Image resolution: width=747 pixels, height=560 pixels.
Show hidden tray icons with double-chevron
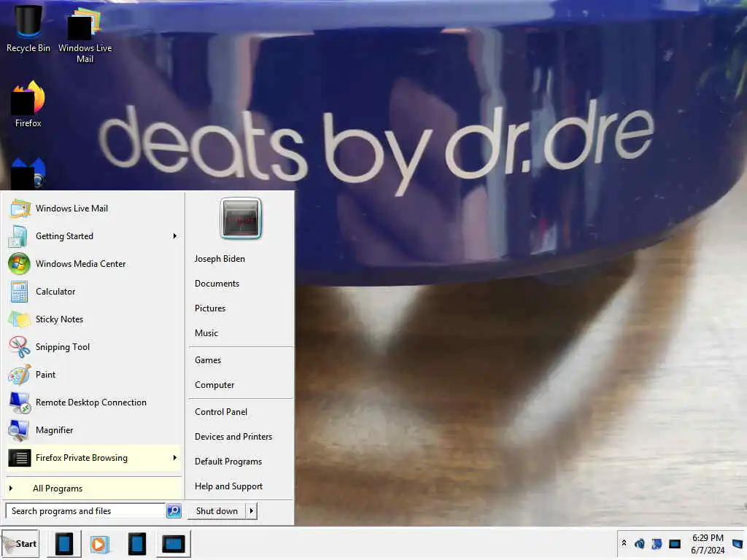point(624,543)
